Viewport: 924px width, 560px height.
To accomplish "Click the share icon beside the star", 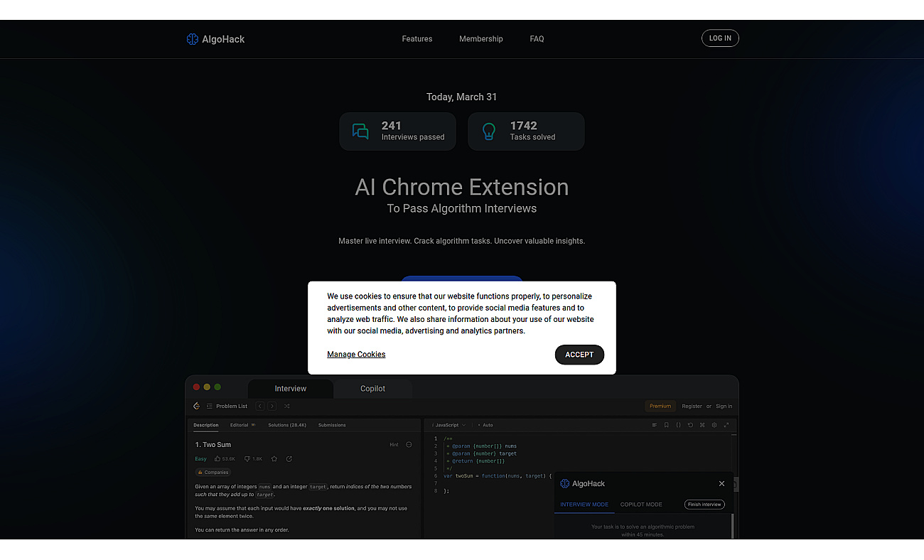I will tap(289, 459).
